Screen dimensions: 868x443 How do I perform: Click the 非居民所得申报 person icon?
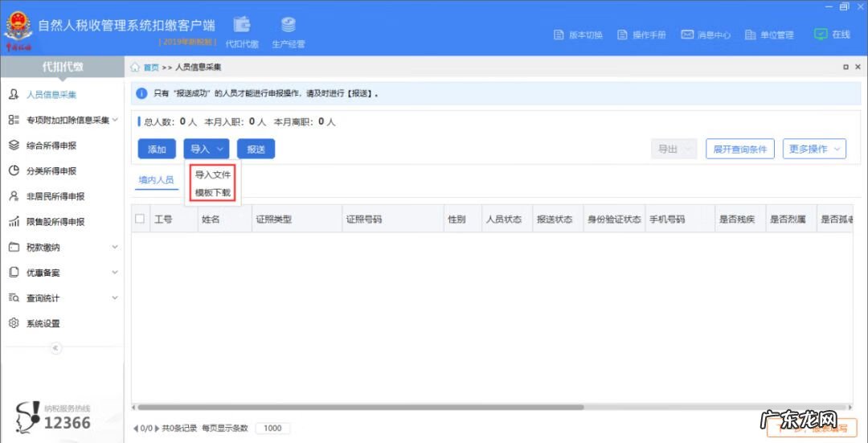pos(14,196)
